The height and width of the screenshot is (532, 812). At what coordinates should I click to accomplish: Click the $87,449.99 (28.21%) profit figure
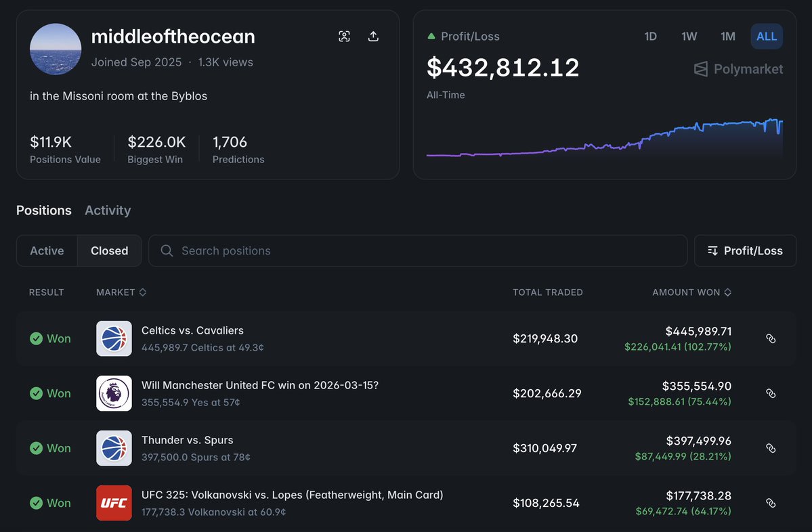[x=683, y=456]
